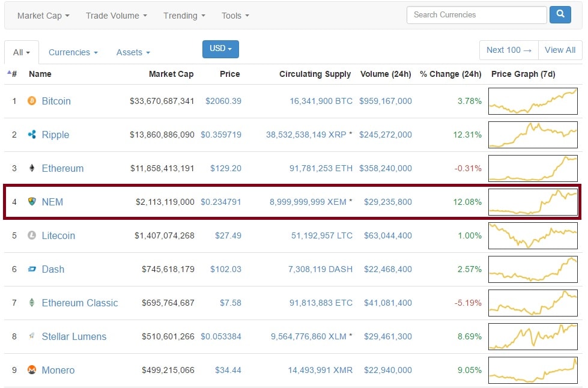This screenshot has height=388, width=588.
Task: Open the Tools menu
Action: pos(235,16)
